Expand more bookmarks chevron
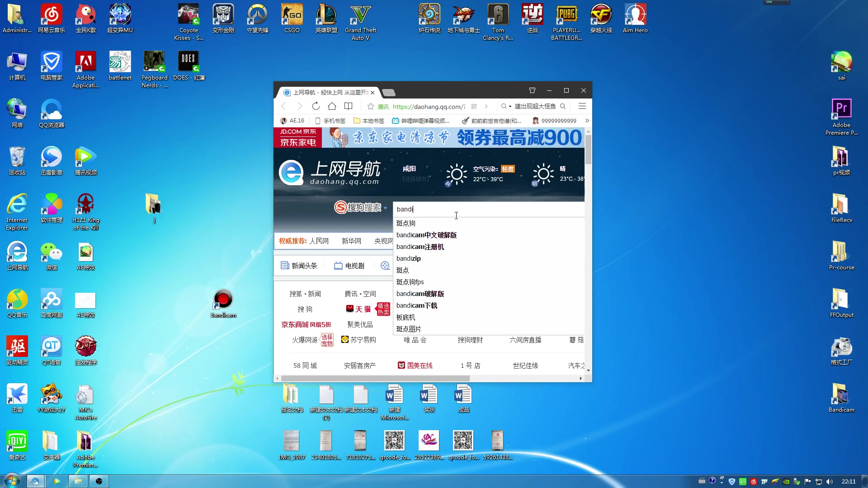The height and width of the screenshot is (488, 868). [587, 121]
